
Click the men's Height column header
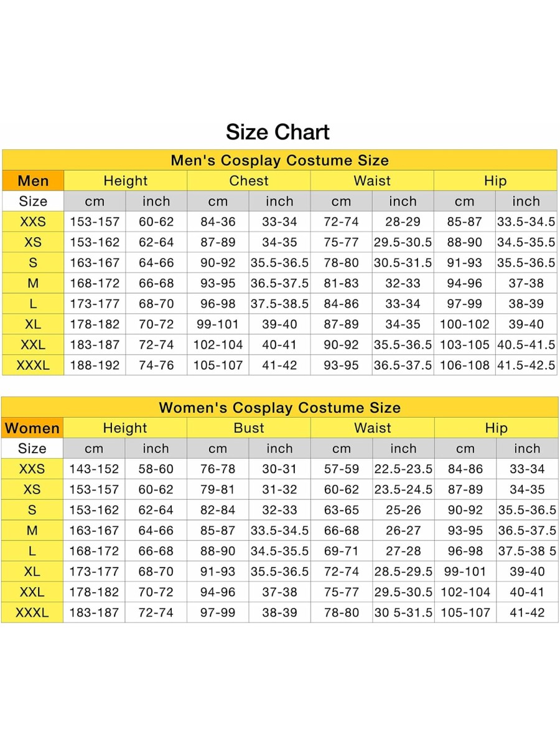pos(126,181)
